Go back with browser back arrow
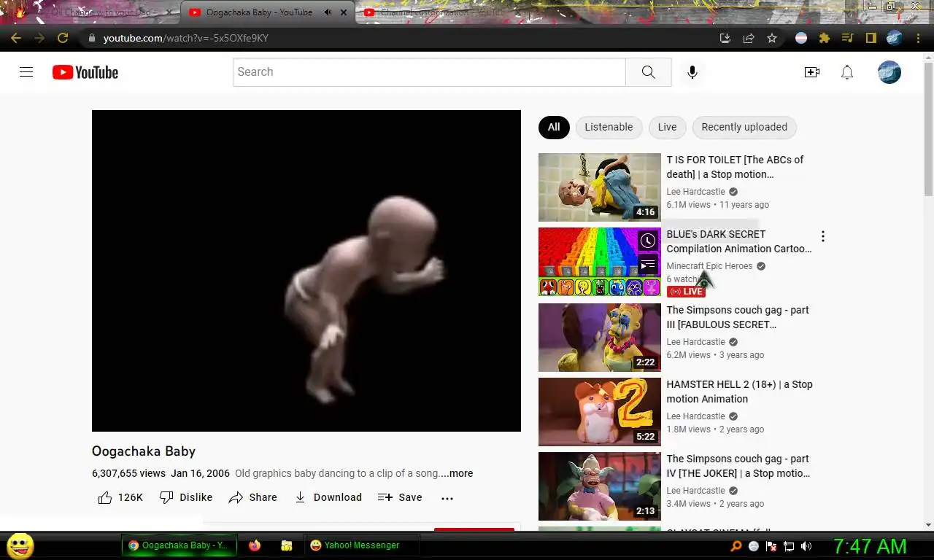 point(16,38)
